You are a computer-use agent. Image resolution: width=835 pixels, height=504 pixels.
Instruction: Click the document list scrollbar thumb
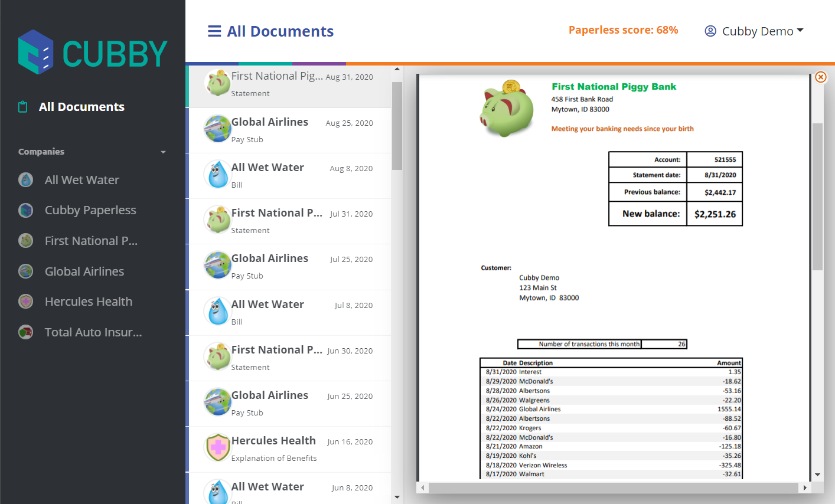point(397,126)
